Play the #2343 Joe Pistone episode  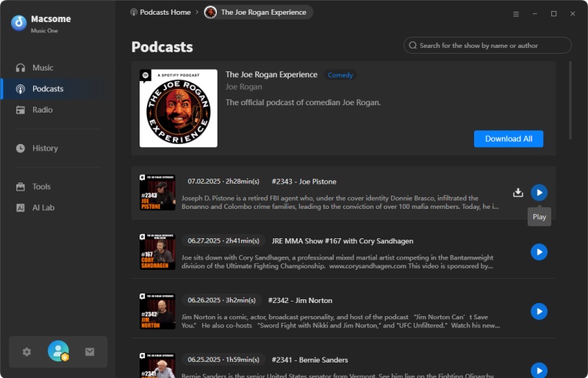coord(539,193)
